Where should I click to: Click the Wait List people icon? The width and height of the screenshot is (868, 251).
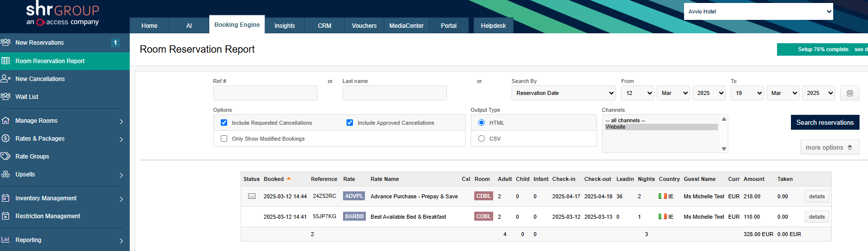(x=6, y=96)
